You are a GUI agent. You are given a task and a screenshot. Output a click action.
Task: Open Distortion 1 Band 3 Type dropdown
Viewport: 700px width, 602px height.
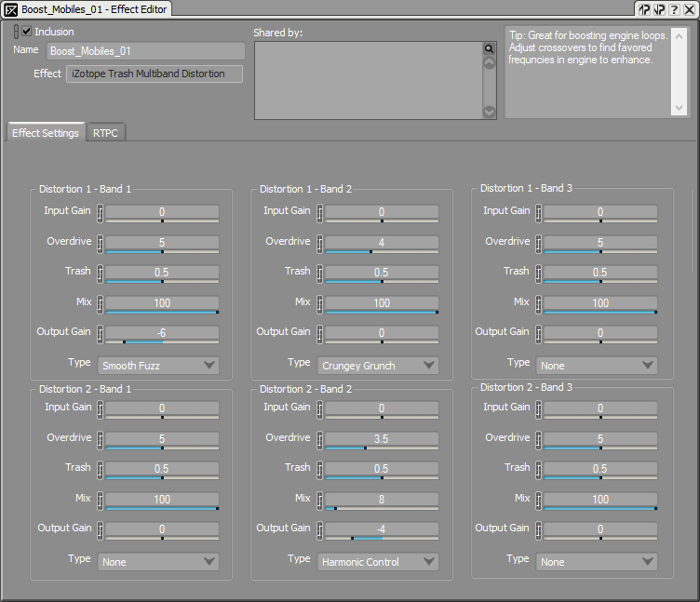pyautogui.click(x=597, y=366)
